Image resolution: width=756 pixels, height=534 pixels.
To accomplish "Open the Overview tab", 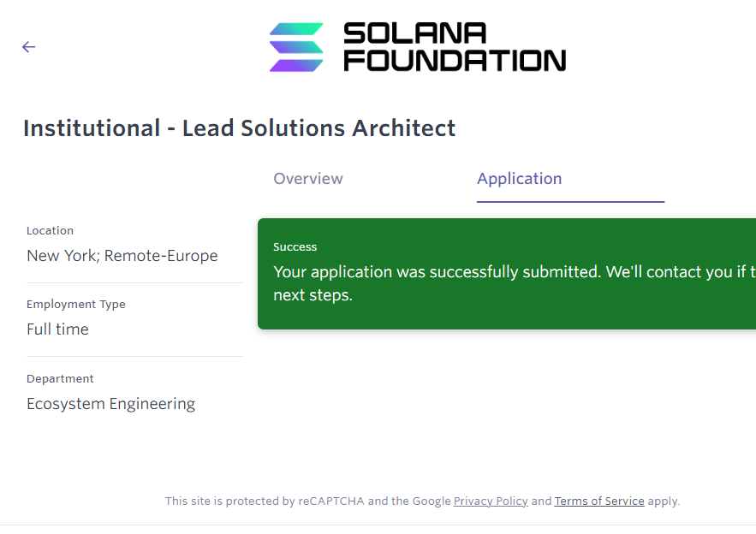I will tap(308, 179).
